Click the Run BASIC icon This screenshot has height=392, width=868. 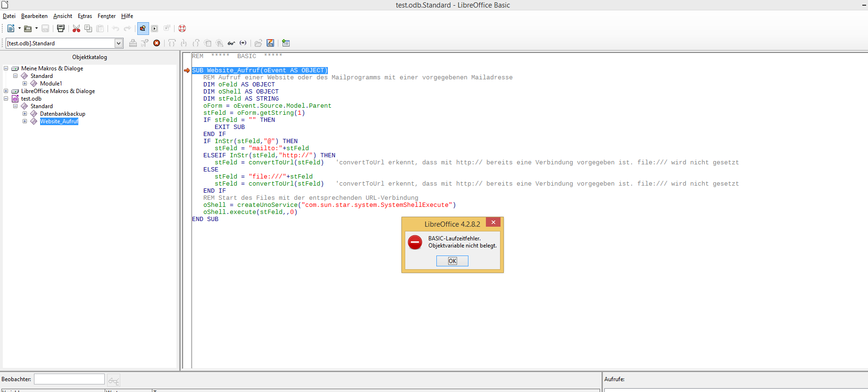point(145,43)
